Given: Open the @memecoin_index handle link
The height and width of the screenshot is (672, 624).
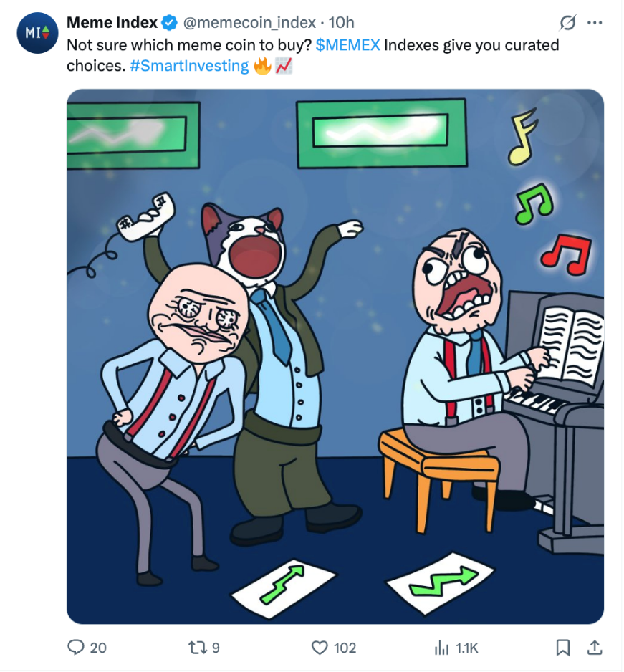Looking at the screenshot, I should coord(249,22).
